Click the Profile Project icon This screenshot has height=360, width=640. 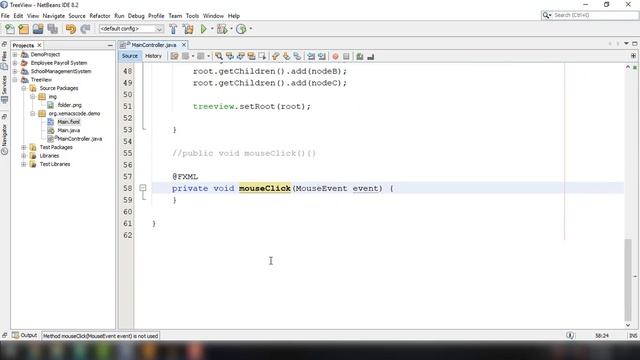point(241,29)
